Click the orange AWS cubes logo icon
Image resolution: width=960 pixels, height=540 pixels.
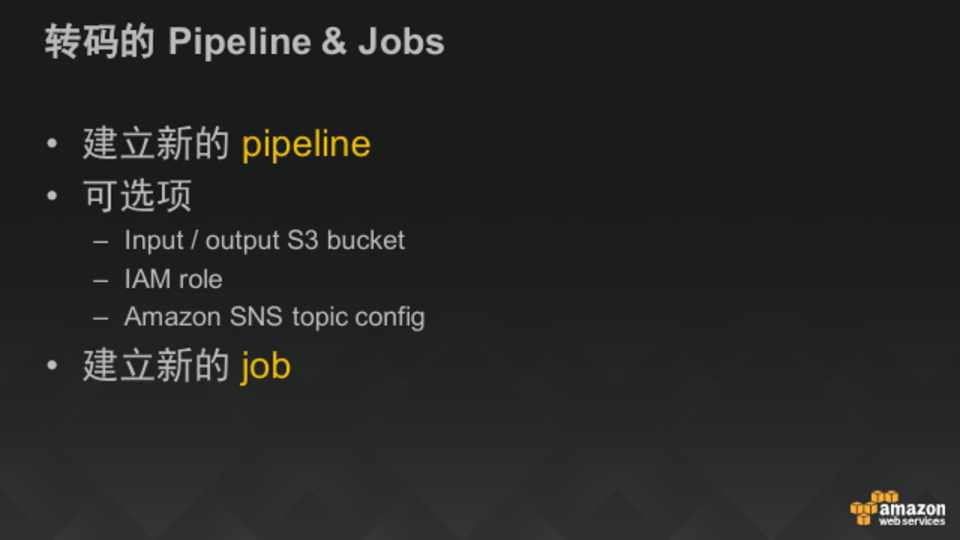point(866,507)
